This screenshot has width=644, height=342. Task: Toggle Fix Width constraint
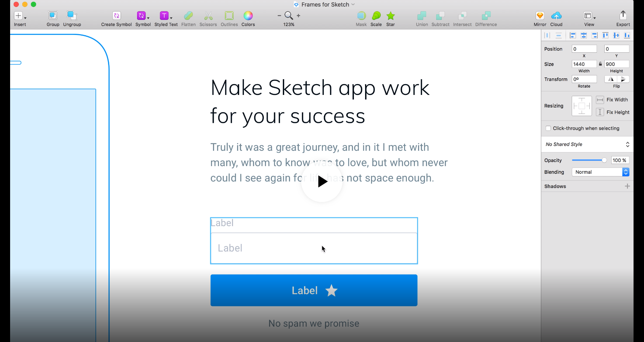pyautogui.click(x=600, y=100)
